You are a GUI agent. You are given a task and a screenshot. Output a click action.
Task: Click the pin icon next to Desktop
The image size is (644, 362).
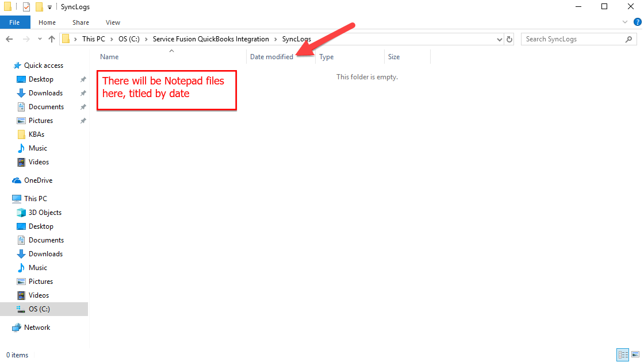click(x=83, y=79)
